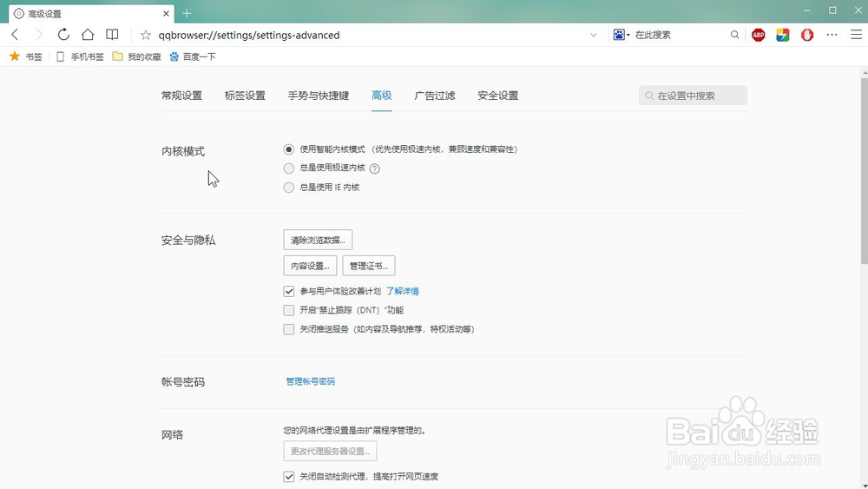Open 手机书签 mobile bookmarks

(80, 56)
